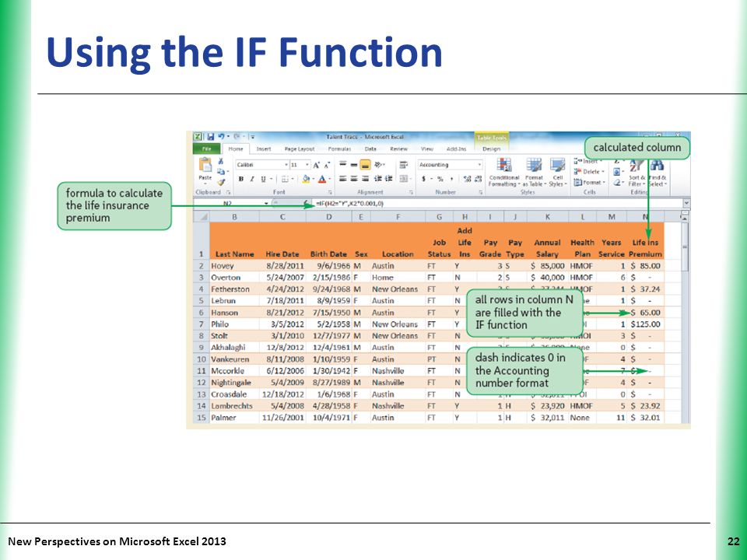
Task: Select row header 7
Action: tap(201, 324)
